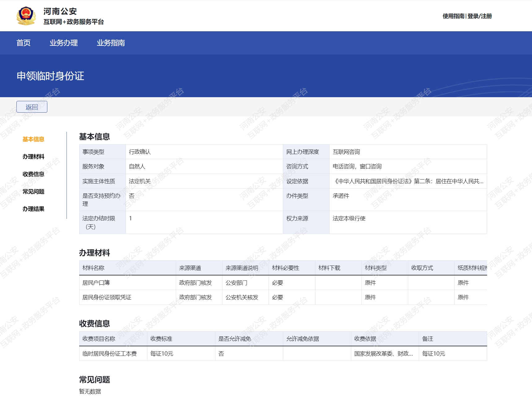Open the 首页 navigation tab
Viewport: 532px width, 398px height.
(24, 43)
